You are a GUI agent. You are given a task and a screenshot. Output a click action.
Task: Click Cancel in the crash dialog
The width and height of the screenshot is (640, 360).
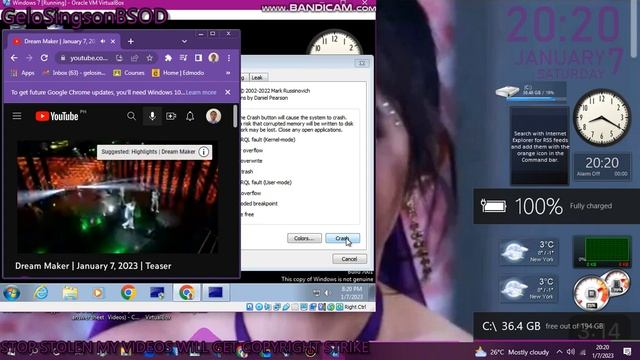pos(349,259)
